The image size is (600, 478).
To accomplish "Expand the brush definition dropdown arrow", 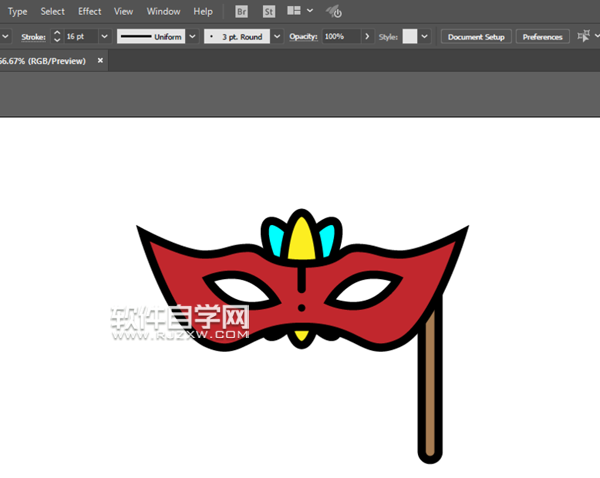I will (x=277, y=36).
